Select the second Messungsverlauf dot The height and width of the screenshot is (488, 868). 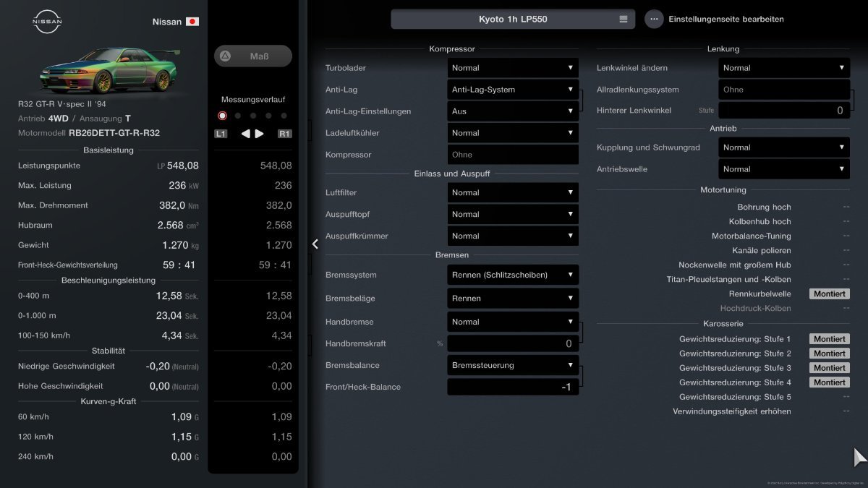(238, 116)
